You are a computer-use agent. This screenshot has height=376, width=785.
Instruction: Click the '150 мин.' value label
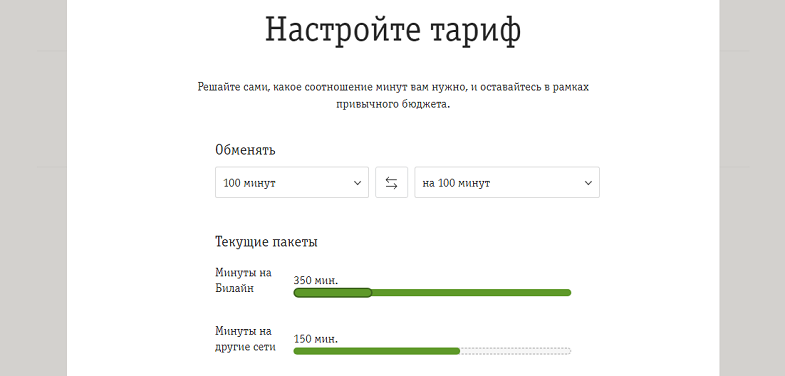pyautogui.click(x=315, y=339)
